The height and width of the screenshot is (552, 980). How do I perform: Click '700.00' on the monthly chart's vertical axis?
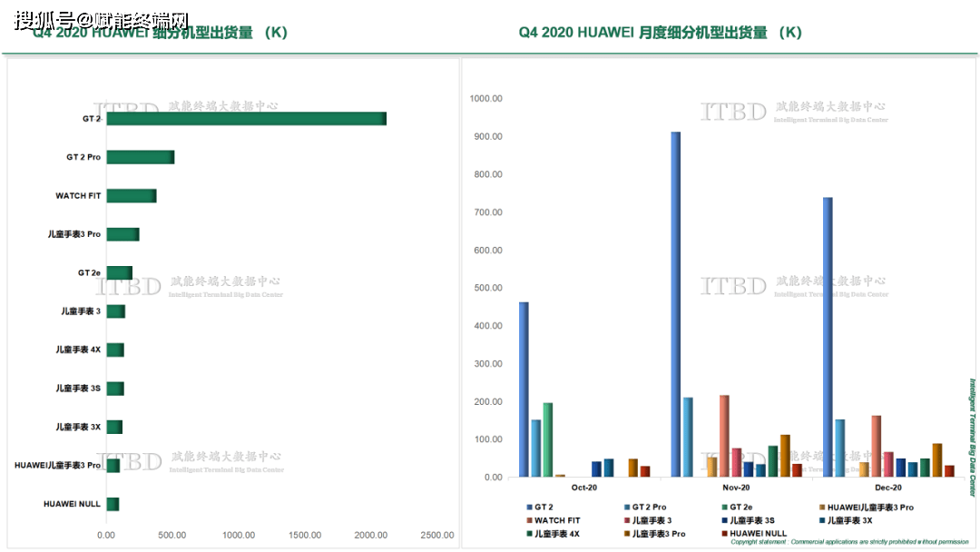coord(488,212)
